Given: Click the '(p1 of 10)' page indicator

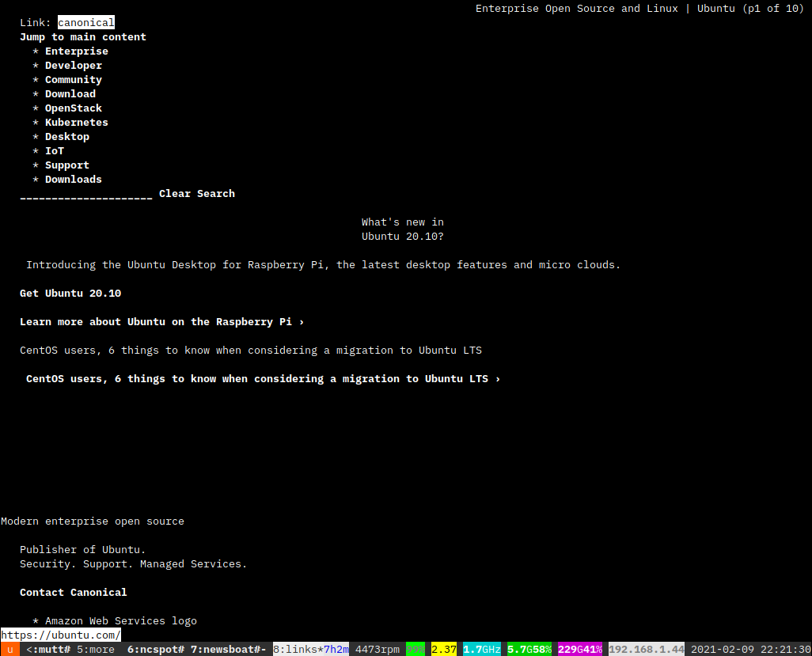Looking at the screenshot, I should tap(773, 8).
